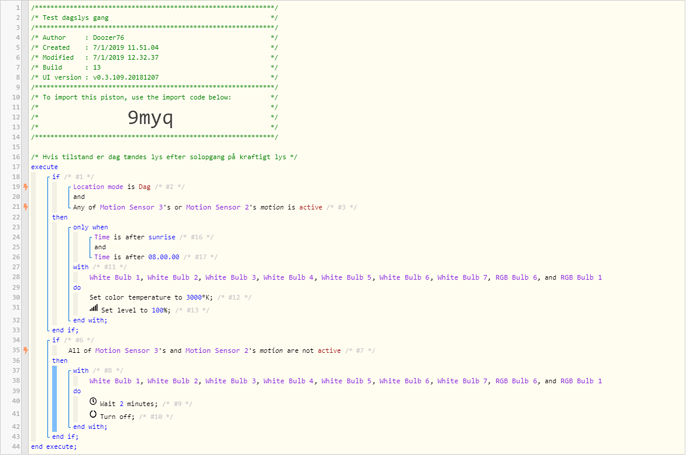Image resolution: width=690 pixels, height=457 pixels.
Task: Click the lightning bolt icon beside 'All of Motion Sensor' line
Action: (26, 351)
